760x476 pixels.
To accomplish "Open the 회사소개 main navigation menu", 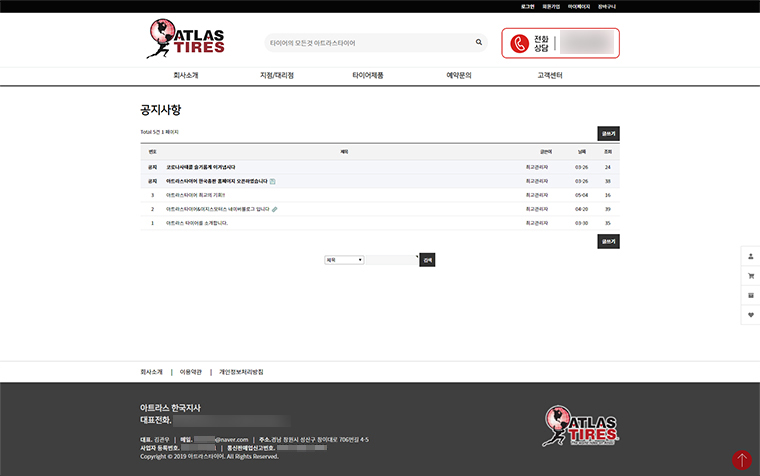I will point(186,75).
